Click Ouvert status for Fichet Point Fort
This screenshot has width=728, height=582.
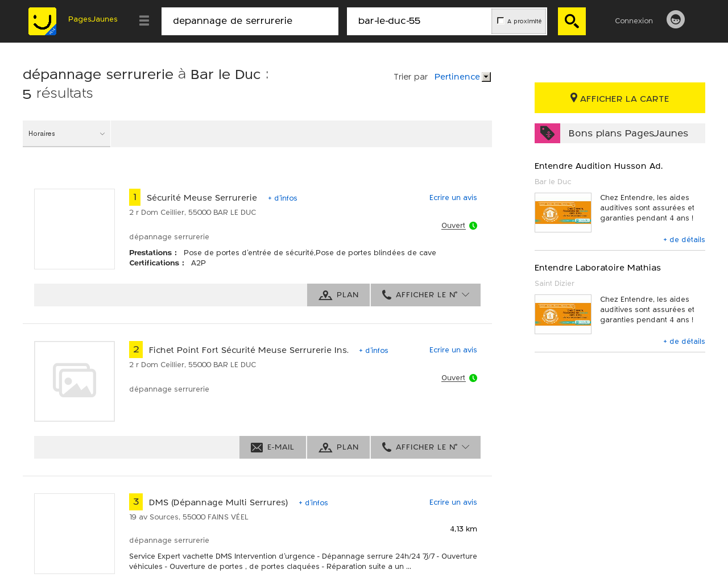453,378
